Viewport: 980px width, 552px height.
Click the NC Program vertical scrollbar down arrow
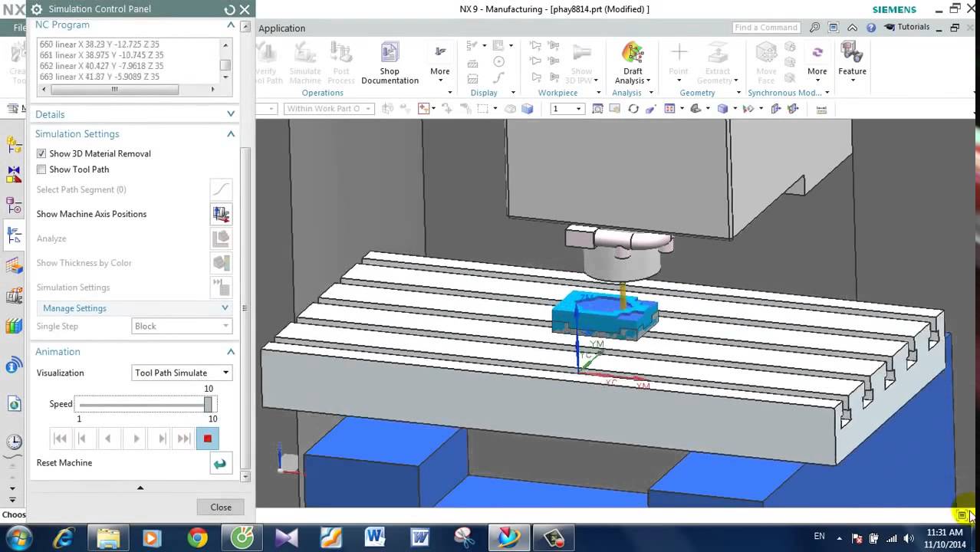click(x=225, y=77)
